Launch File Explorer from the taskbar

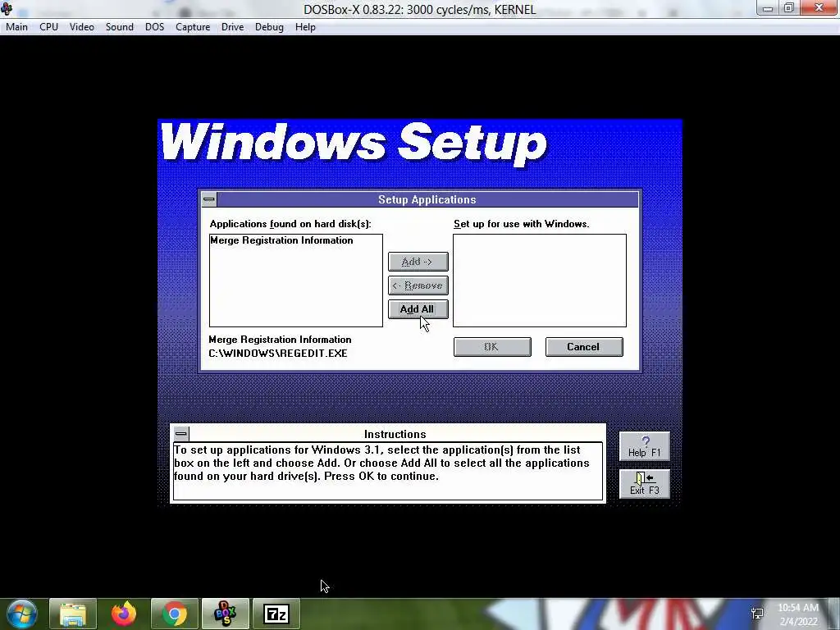[x=73, y=614]
